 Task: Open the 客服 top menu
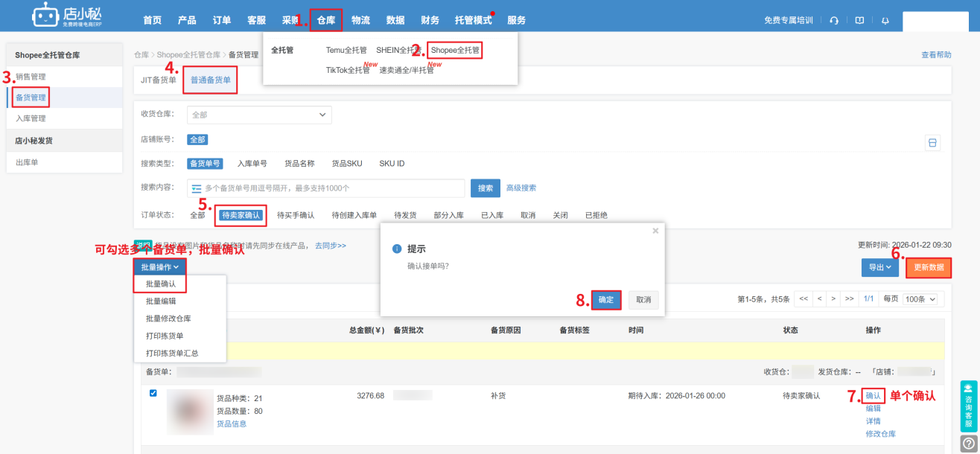256,20
